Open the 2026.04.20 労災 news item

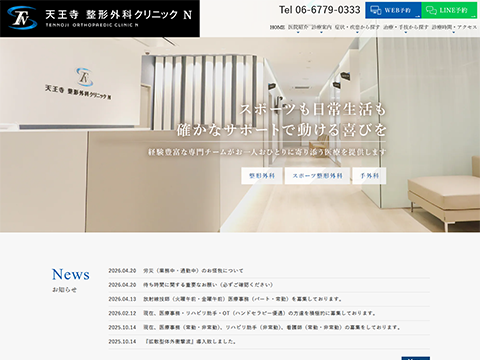pos(193,271)
